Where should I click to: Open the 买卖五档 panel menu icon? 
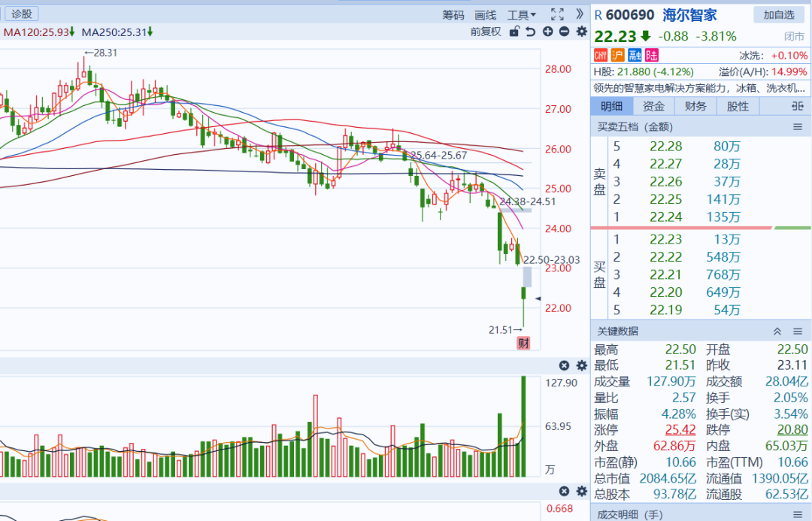tap(798, 127)
